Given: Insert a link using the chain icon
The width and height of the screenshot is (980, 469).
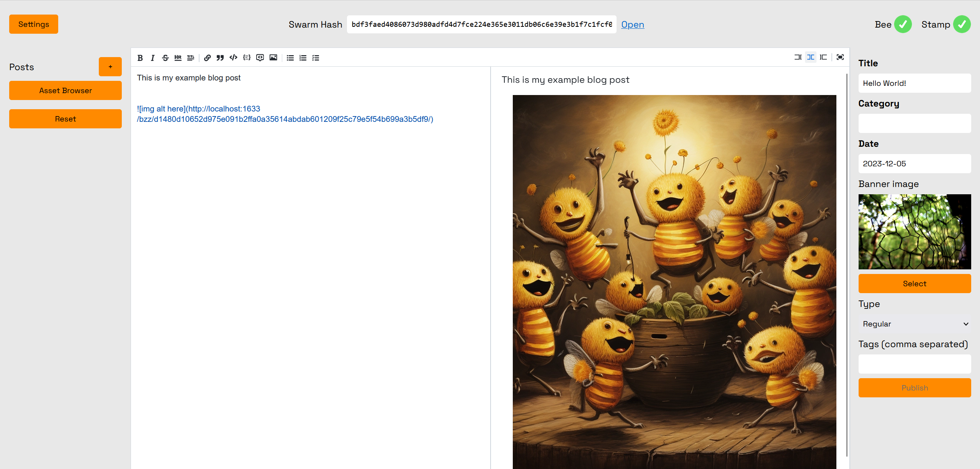Looking at the screenshot, I should 207,58.
